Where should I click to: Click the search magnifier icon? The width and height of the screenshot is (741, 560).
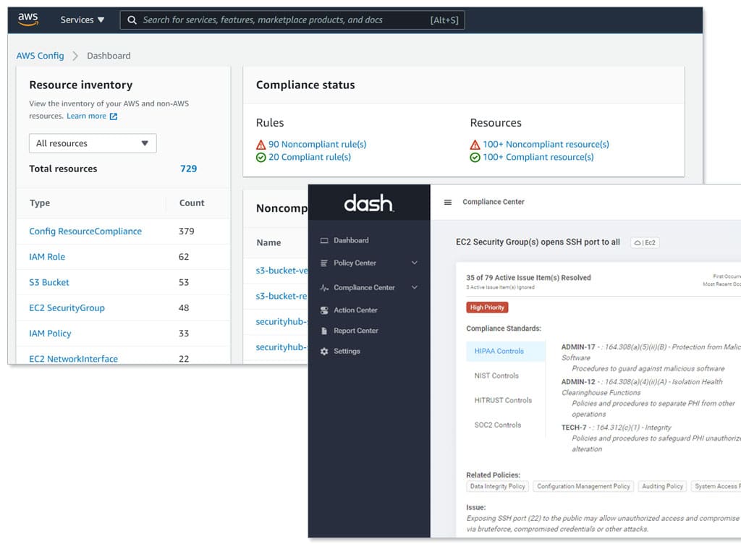[x=132, y=20]
